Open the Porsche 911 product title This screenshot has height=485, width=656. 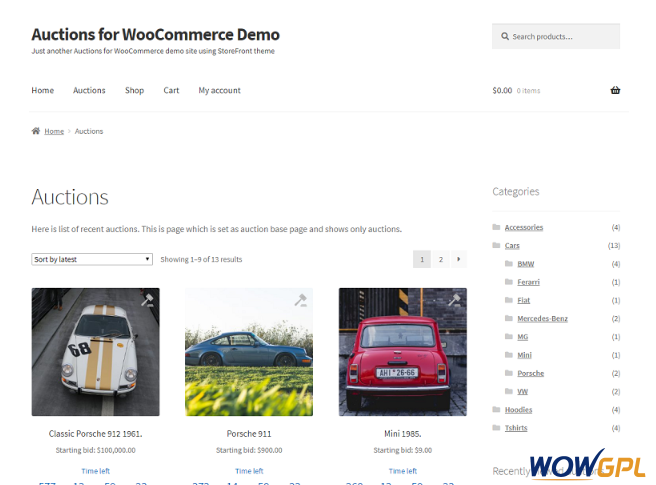coord(249,434)
